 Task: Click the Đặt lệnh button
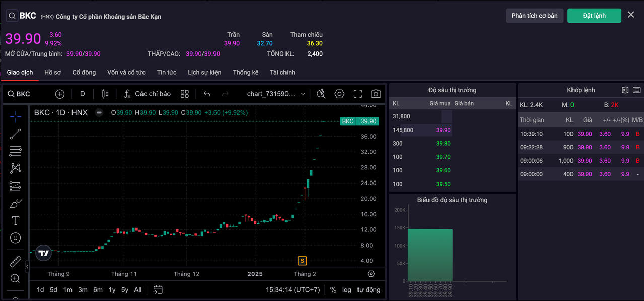(x=594, y=16)
